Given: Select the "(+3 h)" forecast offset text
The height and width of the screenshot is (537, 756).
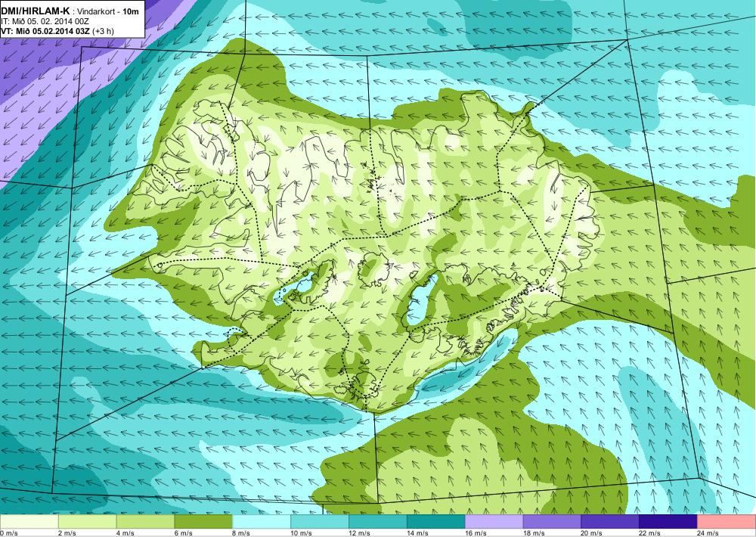Looking at the screenshot, I should 103,31.
